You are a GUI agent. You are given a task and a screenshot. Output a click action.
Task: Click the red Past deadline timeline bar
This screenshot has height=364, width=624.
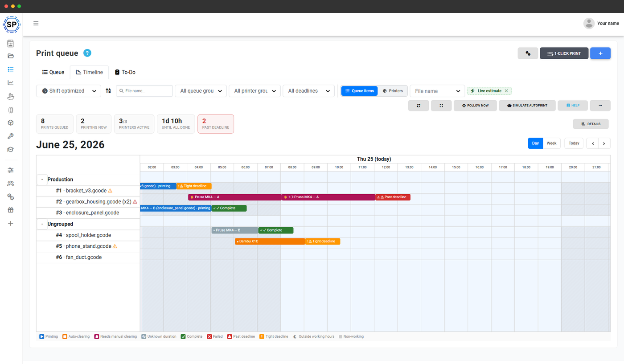point(393,197)
